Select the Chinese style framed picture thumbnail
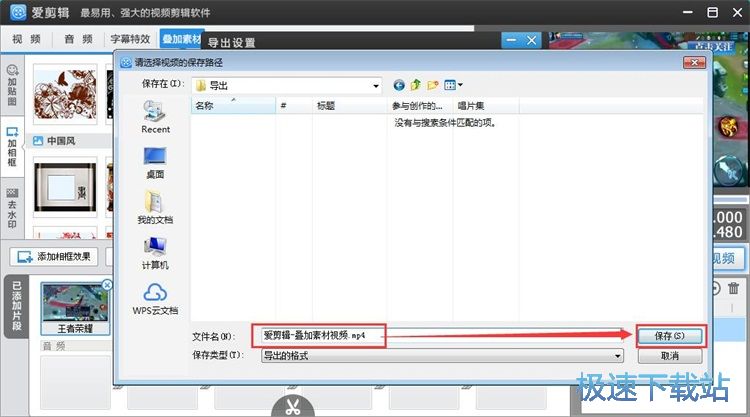The height and width of the screenshot is (417, 750). 65,187
